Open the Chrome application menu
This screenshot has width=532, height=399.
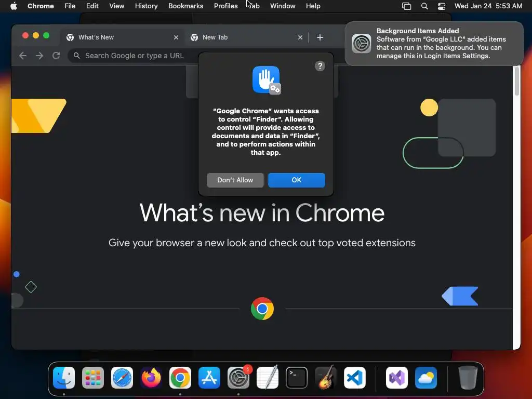(41, 6)
